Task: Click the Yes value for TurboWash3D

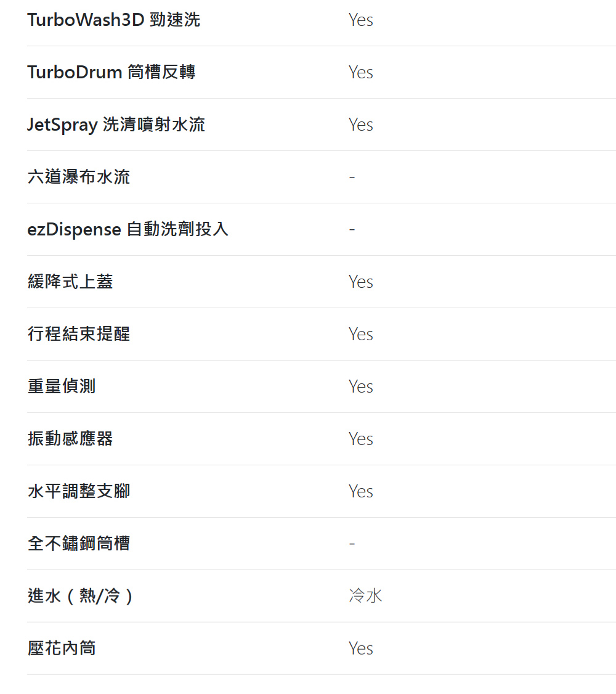Action: click(361, 20)
